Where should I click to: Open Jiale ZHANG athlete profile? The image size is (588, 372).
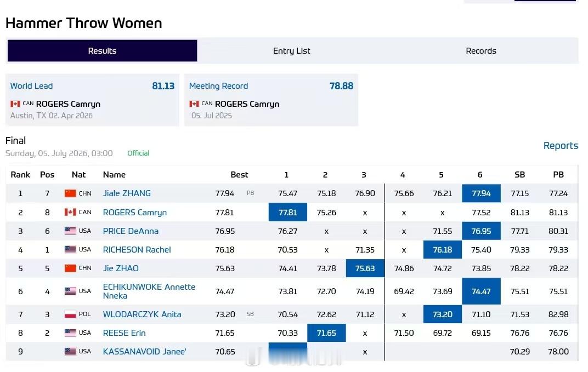[x=127, y=193]
